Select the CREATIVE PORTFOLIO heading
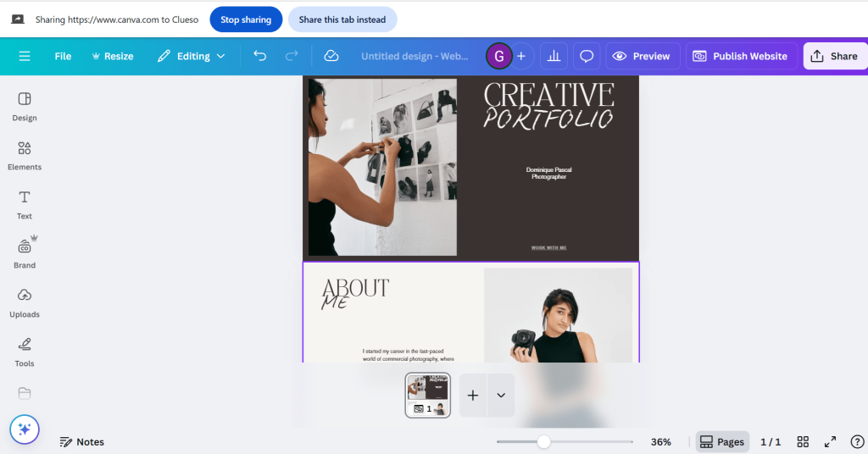 [x=548, y=106]
